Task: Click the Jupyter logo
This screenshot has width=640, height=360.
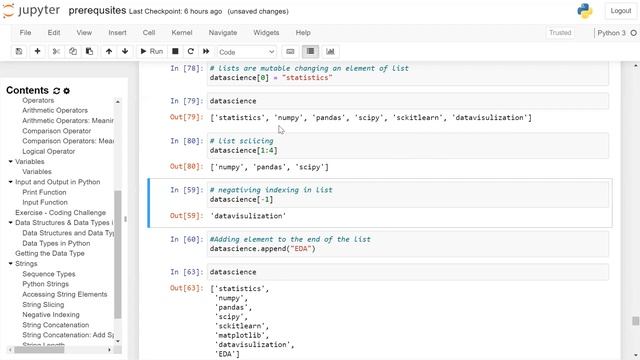Action: pos(31,11)
